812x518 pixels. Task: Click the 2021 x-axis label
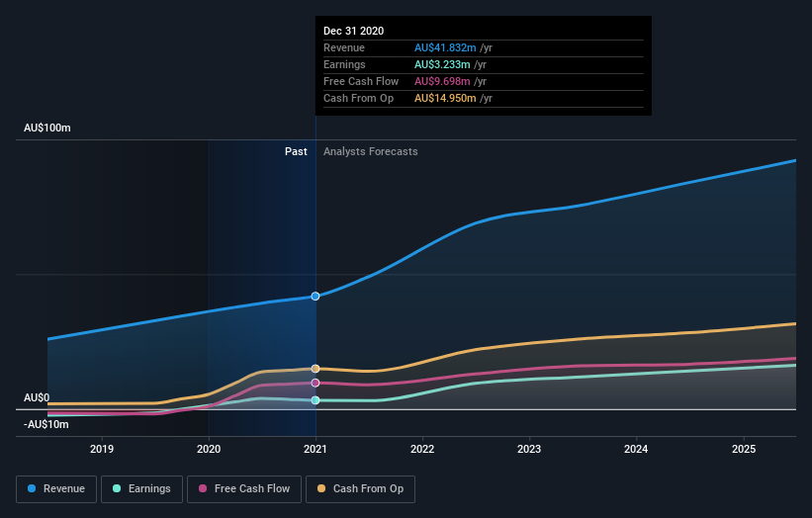(316, 449)
